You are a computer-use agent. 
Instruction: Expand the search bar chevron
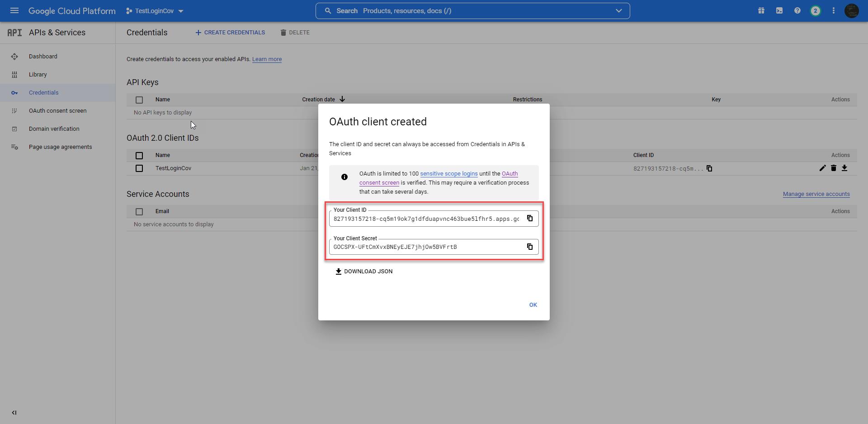tap(618, 11)
